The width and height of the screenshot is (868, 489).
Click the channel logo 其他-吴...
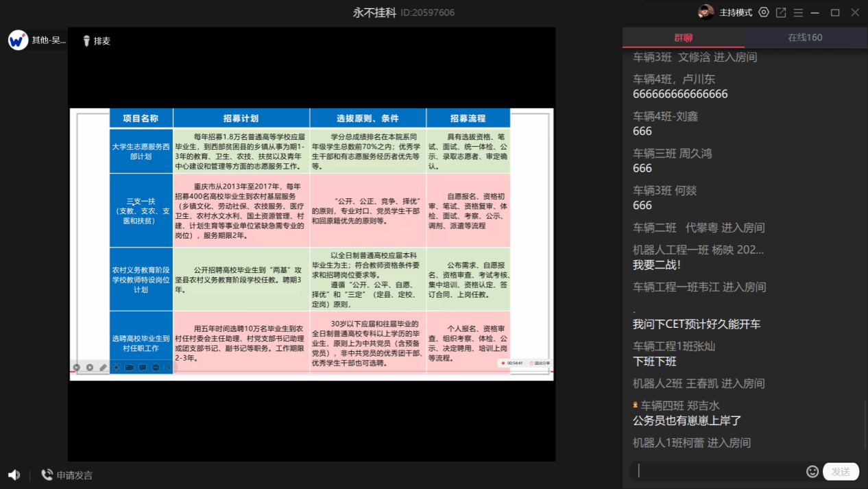(19, 40)
